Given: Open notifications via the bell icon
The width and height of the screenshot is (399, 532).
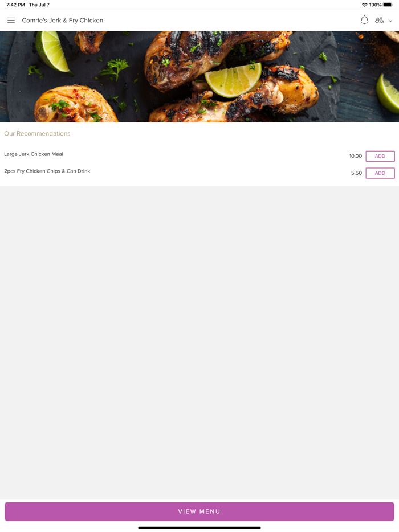Looking at the screenshot, I should (364, 21).
